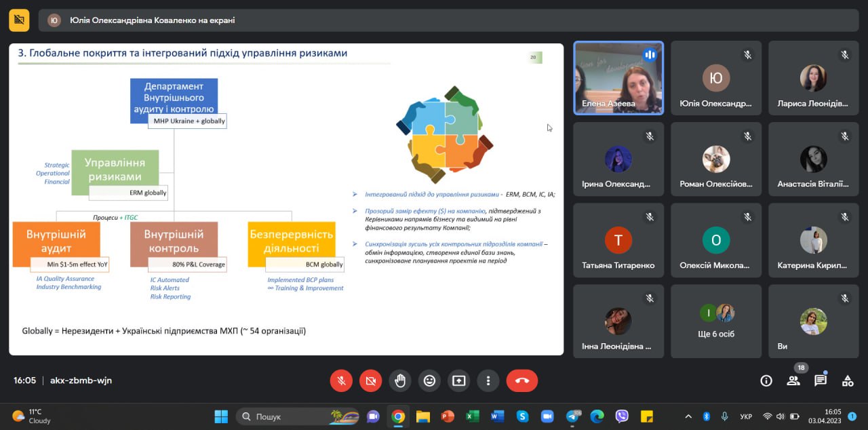Open the in-call chat messages panel
The image size is (868, 430).
821,380
